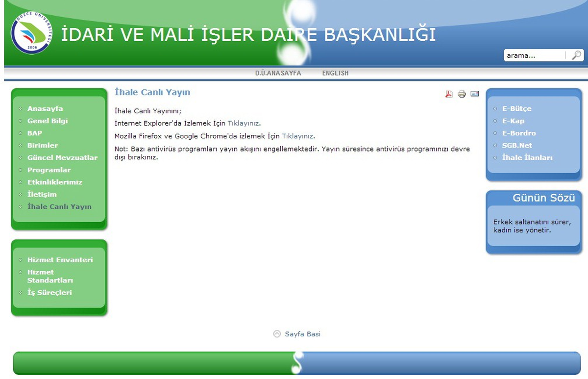Screen dimensions: 588x379
Task: Open the İhale İlanları link
Action: (527, 158)
